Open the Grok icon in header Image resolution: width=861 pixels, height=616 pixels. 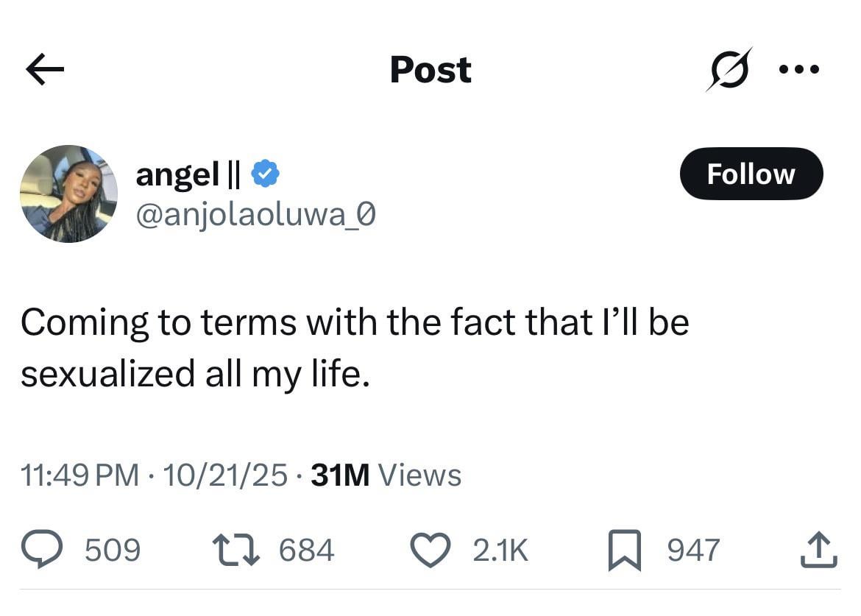(x=729, y=69)
